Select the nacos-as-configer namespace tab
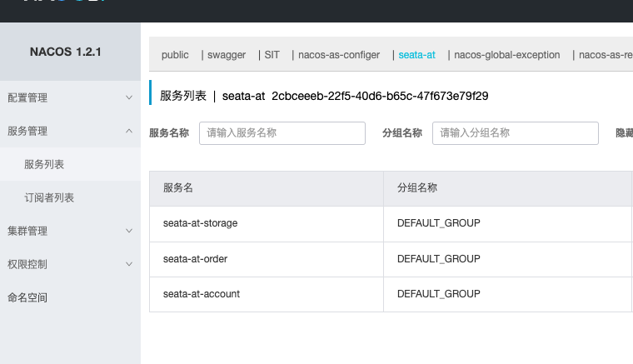The image size is (633, 364). 339,55
